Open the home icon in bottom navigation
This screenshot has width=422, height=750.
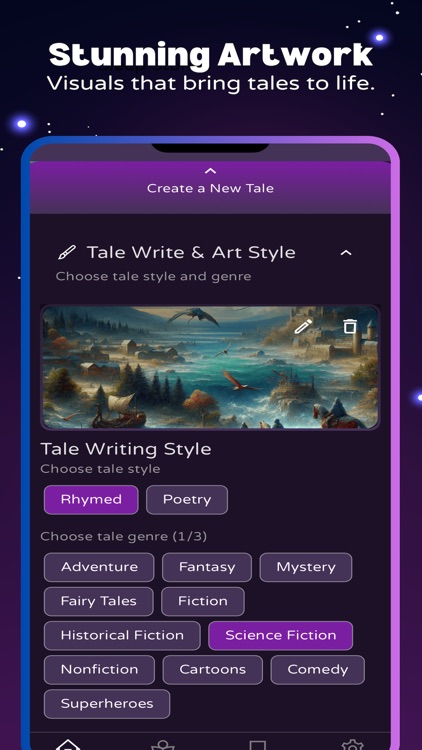(x=67, y=745)
